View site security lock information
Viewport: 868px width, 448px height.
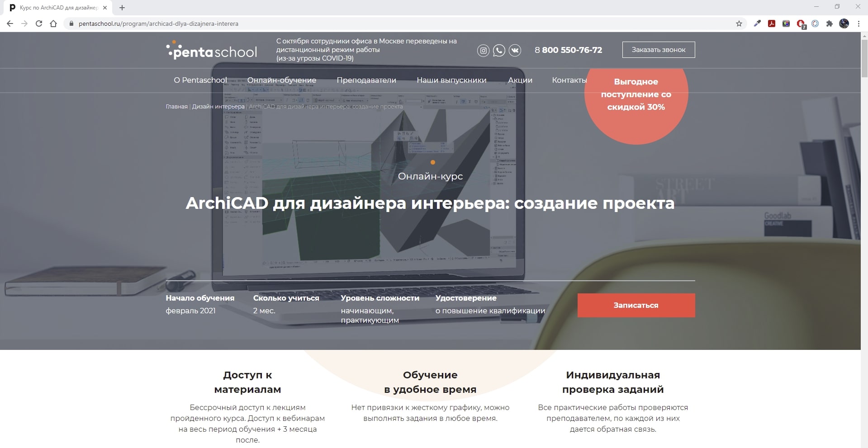[x=71, y=24]
